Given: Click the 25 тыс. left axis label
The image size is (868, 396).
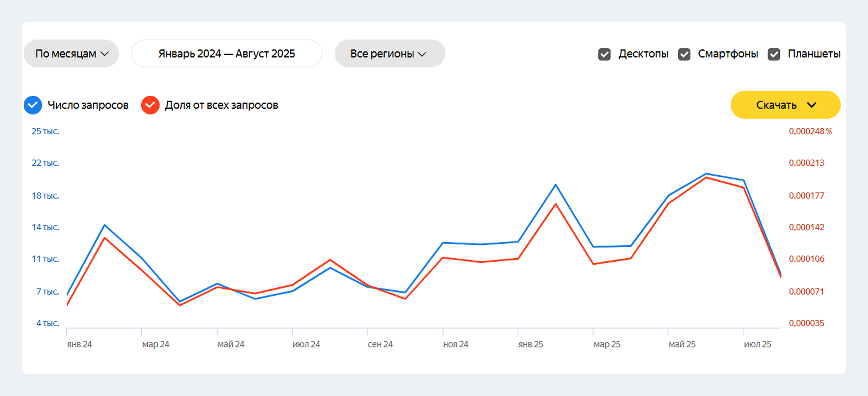Looking at the screenshot, I should (45, 131).
